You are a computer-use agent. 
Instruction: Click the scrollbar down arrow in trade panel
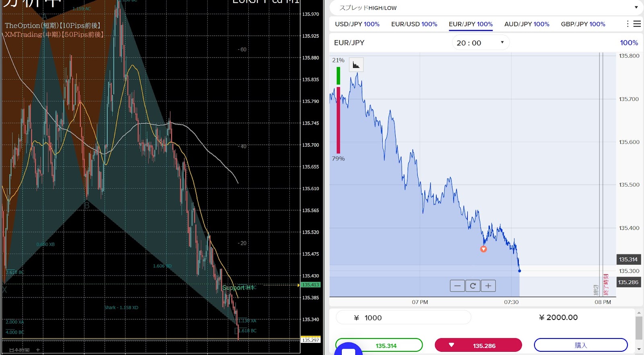639,349
